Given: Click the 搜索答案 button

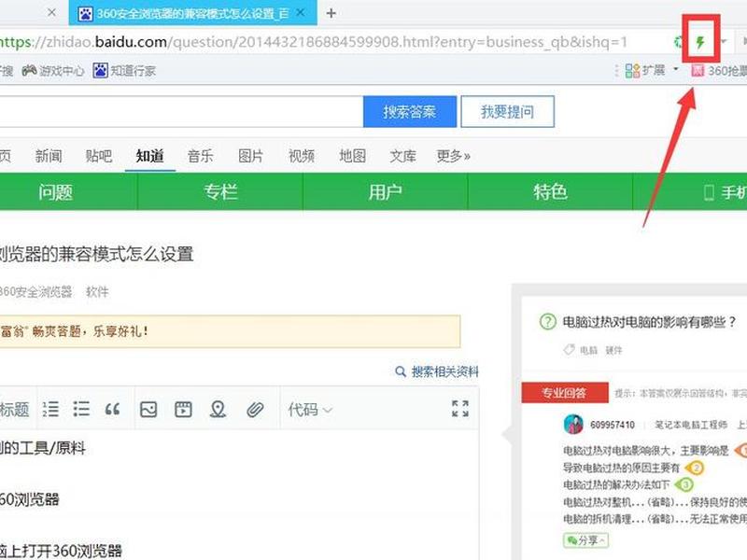Looking at the screenshot, I should (410, 111).
